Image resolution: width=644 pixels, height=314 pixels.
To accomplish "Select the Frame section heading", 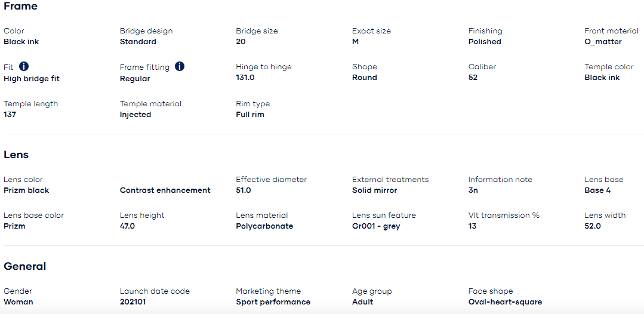I will 20,6.
